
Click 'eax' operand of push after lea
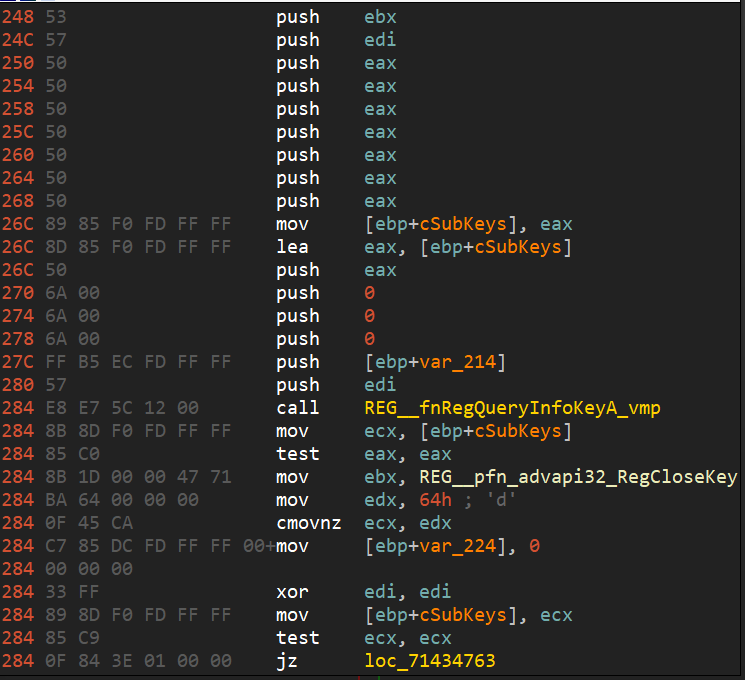click(380, 270)
